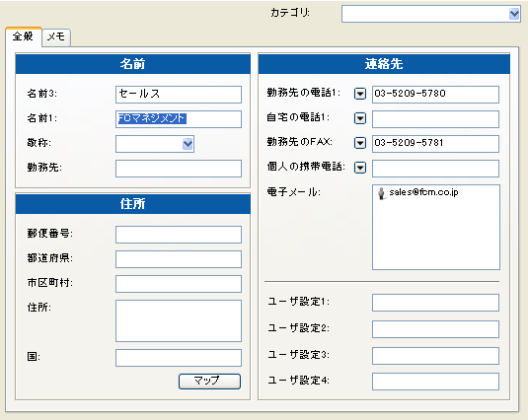
Task: Open the 自宅の電話1 phone type selector arrow
Action: click(360, 118)
